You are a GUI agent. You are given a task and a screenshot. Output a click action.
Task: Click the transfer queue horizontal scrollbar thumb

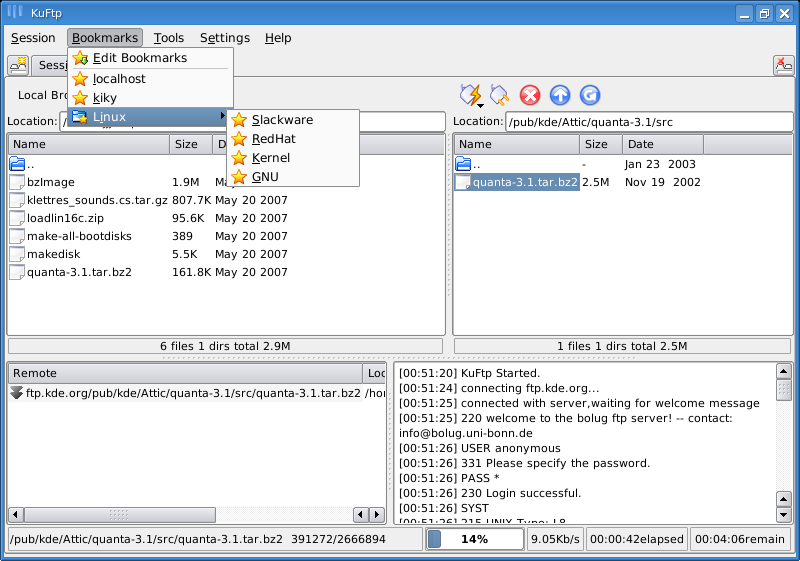point(120,515)
